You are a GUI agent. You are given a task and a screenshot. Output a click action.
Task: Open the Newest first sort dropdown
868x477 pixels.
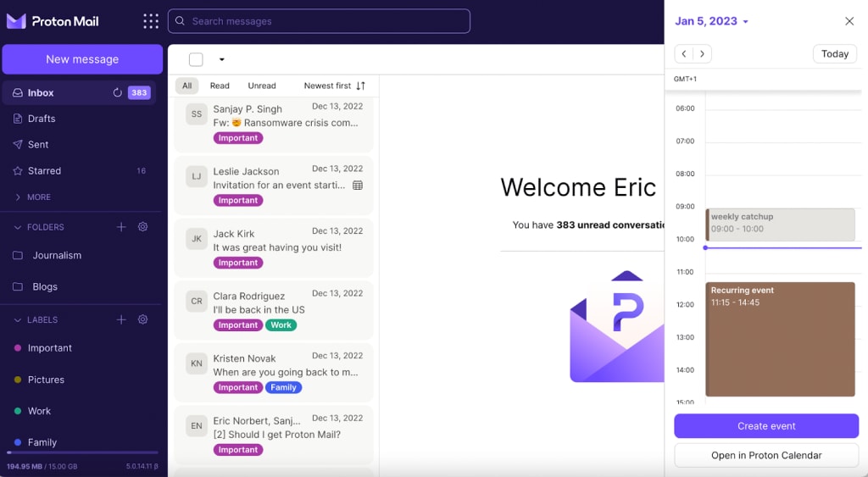click(x=334, y=86)
